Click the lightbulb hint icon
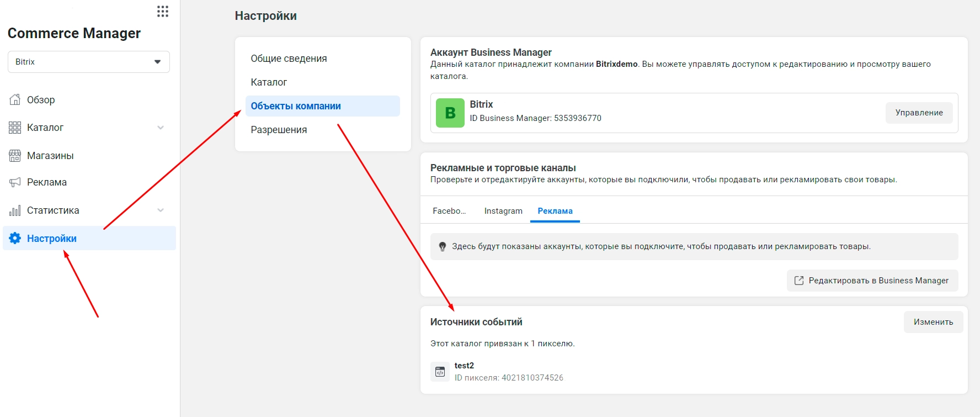 click(442, 246)
